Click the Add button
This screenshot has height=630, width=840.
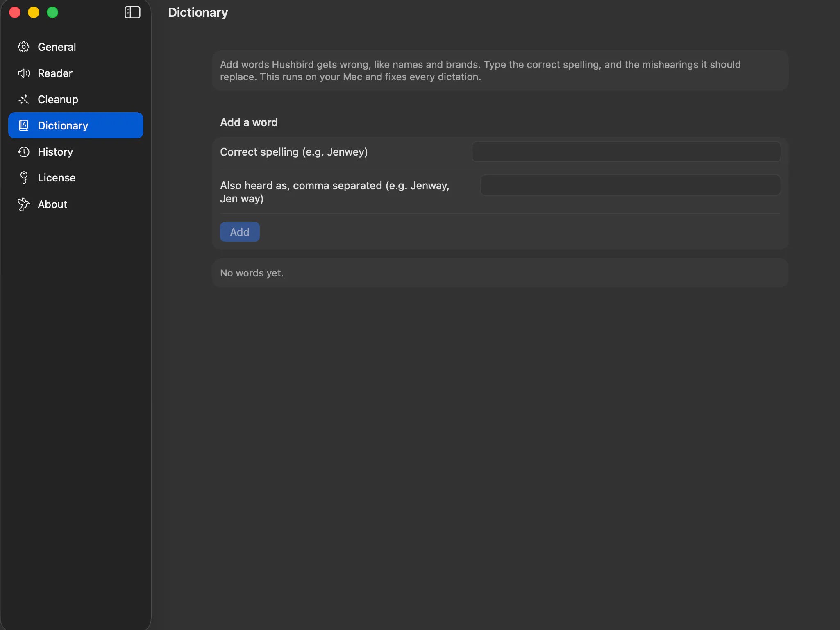coord(240,232)
